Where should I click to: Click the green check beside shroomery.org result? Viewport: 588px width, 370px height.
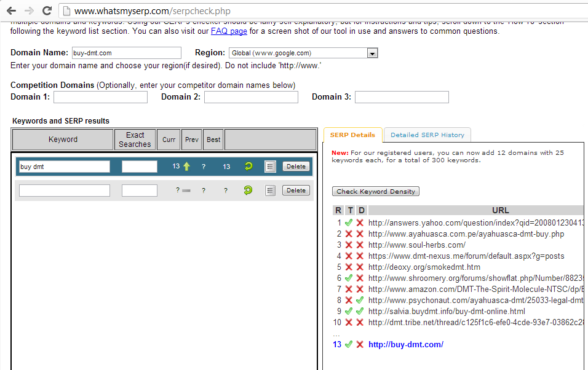coord(349,278)
